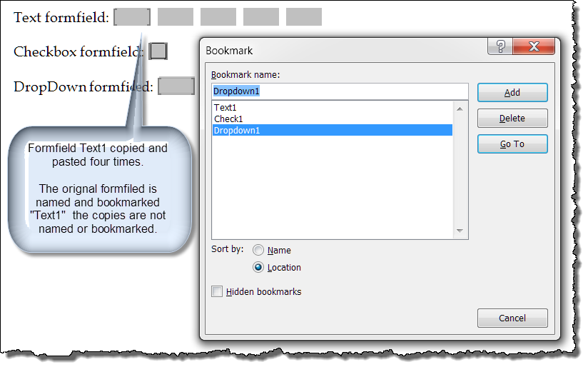The image size is (588, 367).
Task: Click the bookmark list scroll up arrow
Action: (x=460, y=109)
